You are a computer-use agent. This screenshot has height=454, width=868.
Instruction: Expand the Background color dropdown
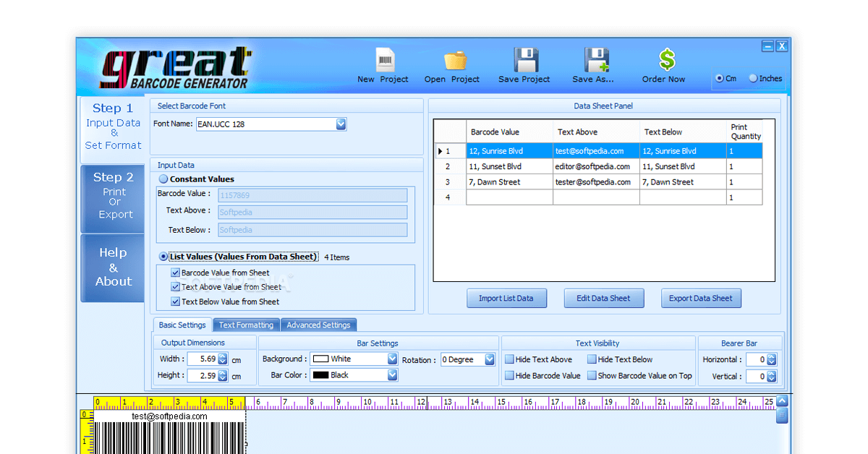[391, 359]
